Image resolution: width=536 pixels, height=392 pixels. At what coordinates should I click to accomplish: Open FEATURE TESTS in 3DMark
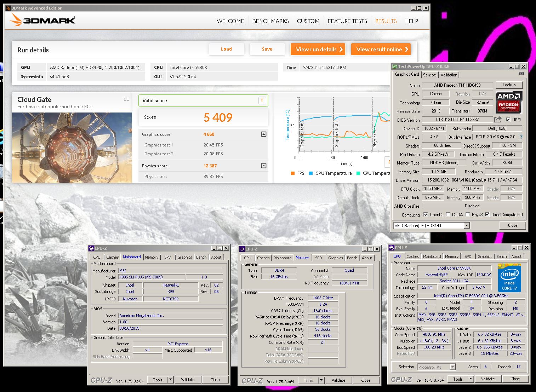[347, 21]
